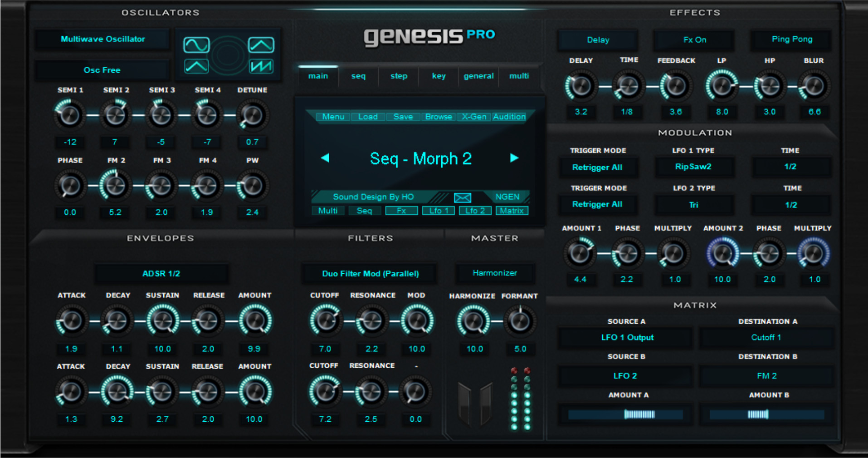Image resolution: width=868 pixels, height=458 pixels.
Task: Click the Cutoff knob of filter one
Action: (x=325, y=321)
